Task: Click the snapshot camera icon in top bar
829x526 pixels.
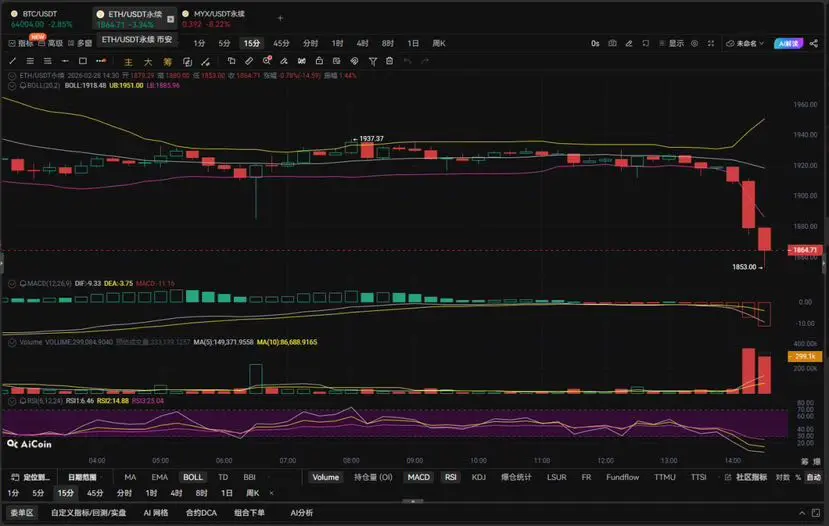Action: [x=612, y=43]
